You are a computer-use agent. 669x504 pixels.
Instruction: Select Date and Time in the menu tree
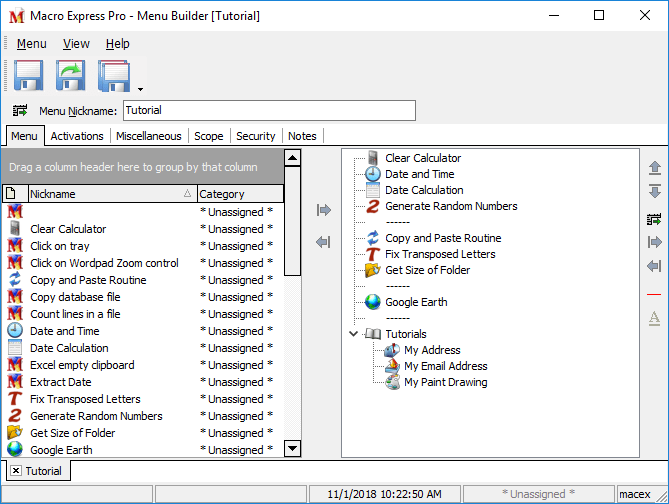click(x=419, y=174)
